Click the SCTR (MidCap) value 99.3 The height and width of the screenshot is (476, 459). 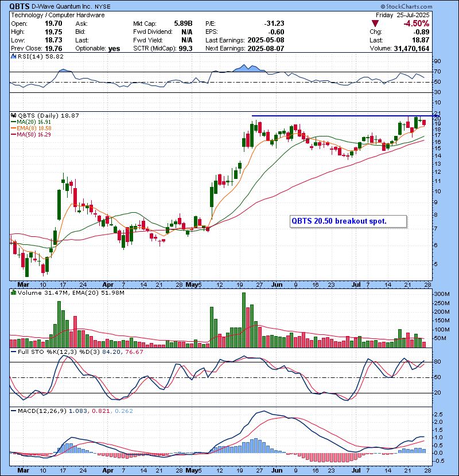[x=185, y=48]
